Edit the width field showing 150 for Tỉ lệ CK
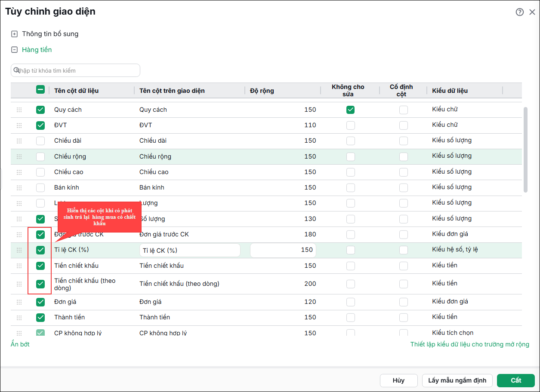 (x=283, y=250)
